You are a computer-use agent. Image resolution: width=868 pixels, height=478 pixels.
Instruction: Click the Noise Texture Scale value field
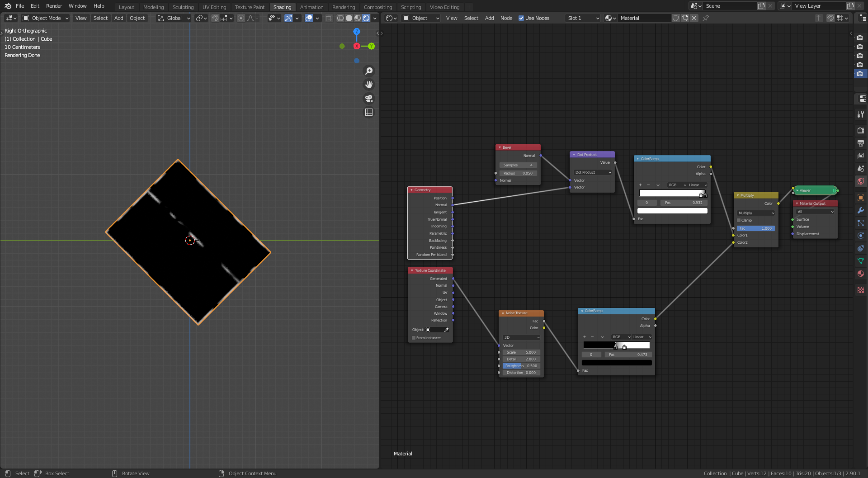(521, 352)
